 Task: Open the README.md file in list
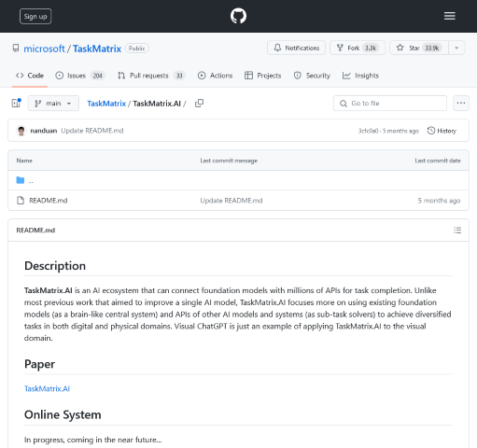coord(49,201)
